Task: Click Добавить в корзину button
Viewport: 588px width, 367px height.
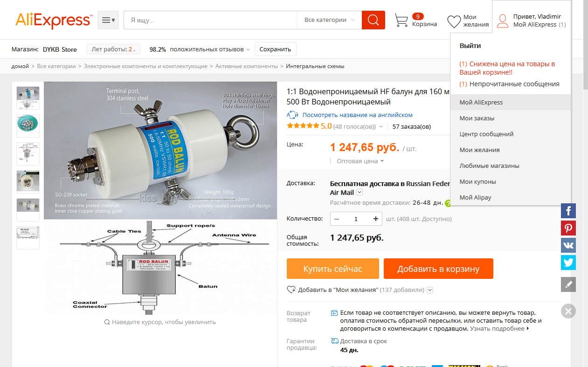Action: tap(438, 269)
